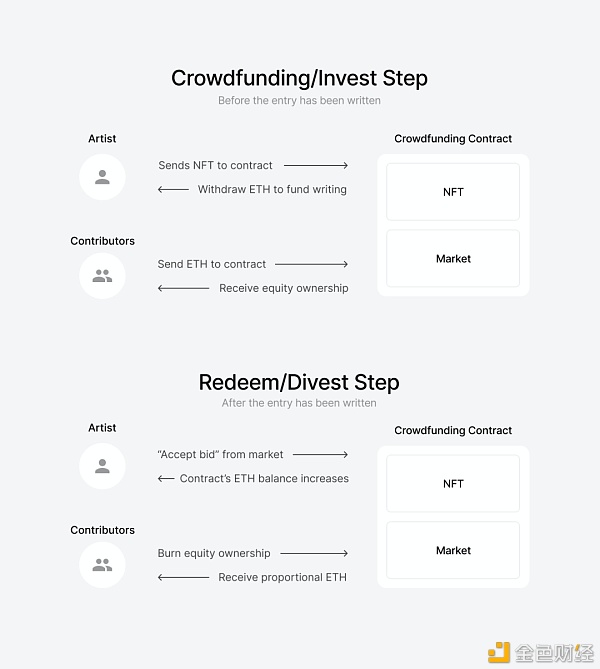This screenshot has height=669, width=600.
Task: Click the arrow before "Withdraw ETH to fund writing"
Action: click(174, 189)
